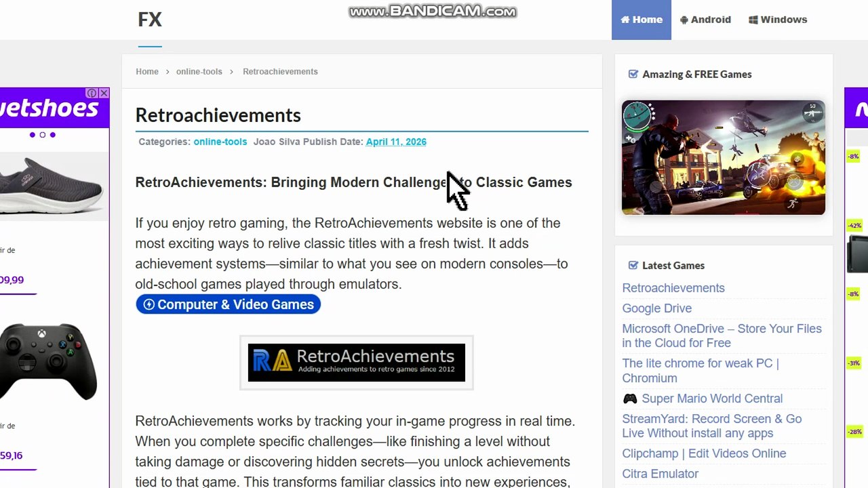
Task: Click the Android robot icon in navigation
Action: click(684, 20)
